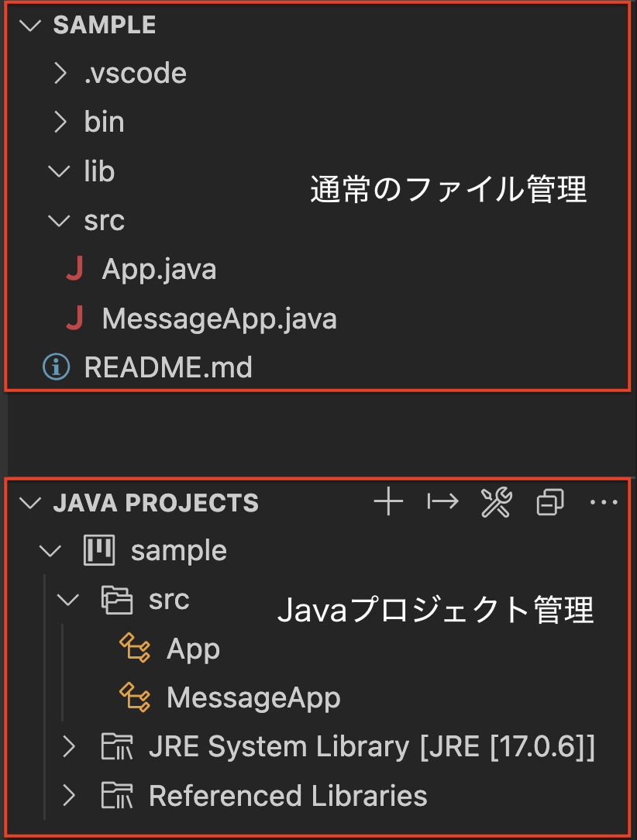The height and width of the screenshot is (840, 637).
Task: Collapse the lib folder
Action: coord(59,171)
